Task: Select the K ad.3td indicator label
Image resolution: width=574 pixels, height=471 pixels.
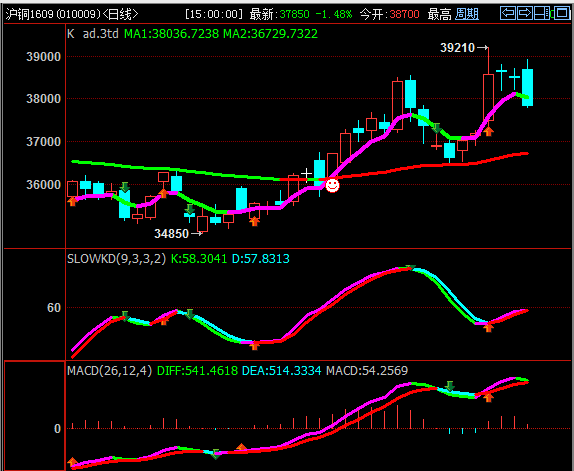Action: (x=93, y=34)
